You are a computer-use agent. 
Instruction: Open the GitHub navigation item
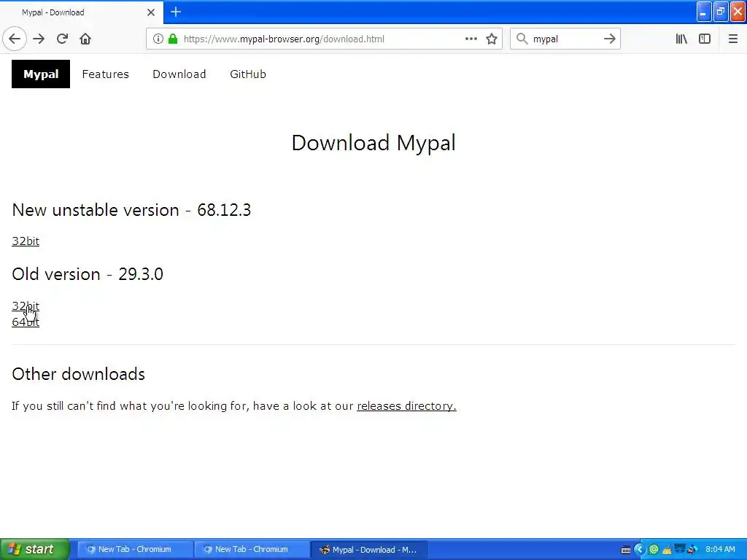(248, 74)
